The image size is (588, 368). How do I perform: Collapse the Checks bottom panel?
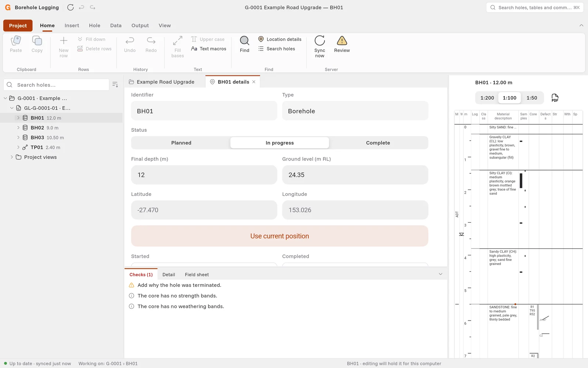pyautogui.click(x=441, y=274)
